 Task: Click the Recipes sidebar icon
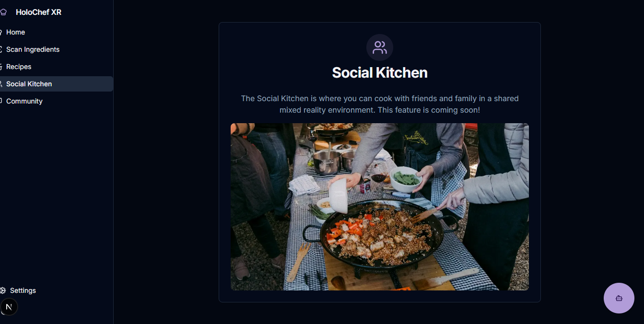click(x=1, y=67)
